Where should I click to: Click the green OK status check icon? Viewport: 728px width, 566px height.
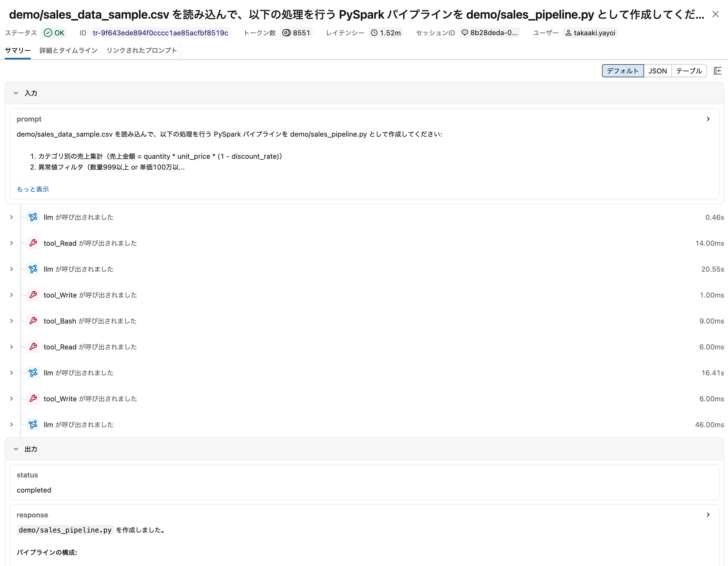[x=48, y=33]
